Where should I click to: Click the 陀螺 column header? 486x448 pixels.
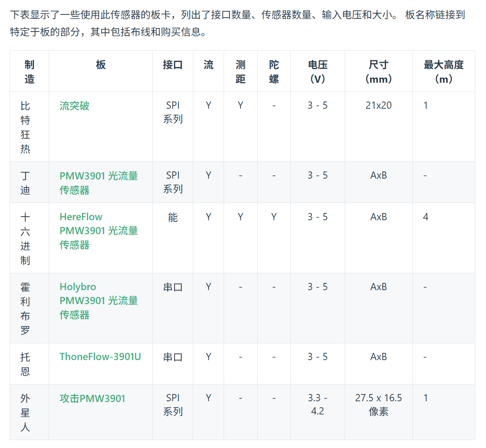274,72
